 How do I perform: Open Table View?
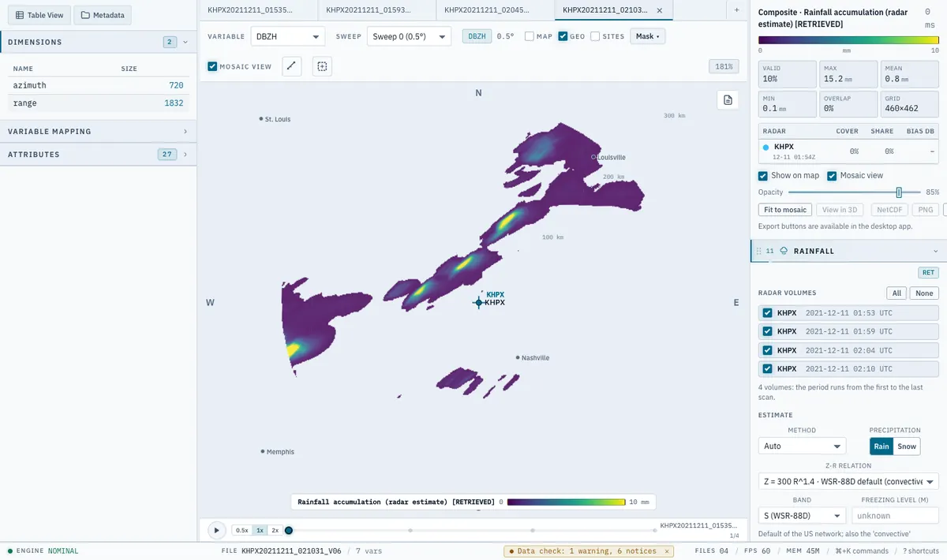[39, 15]
